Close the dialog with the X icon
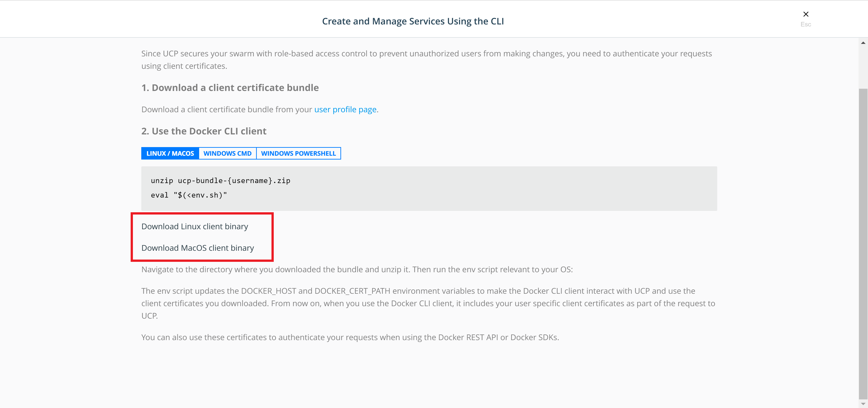 click(806, 14)
